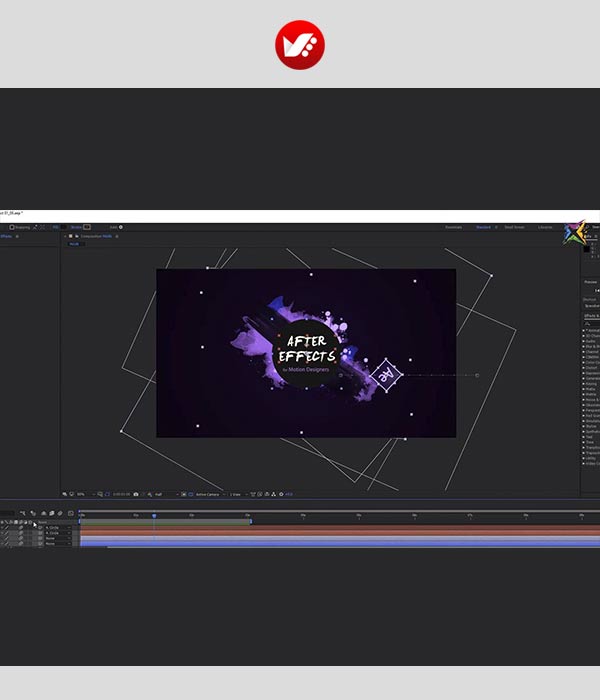The height and width of the screenshot is (700, 600).
Task: Take a snapshot with the camera icon
Action: coord(136,494)
